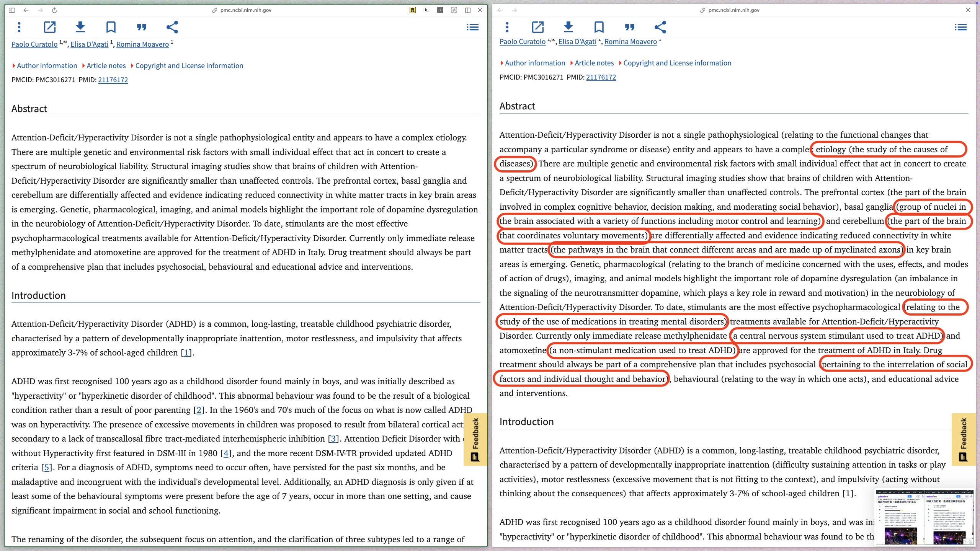Go forward in left browser window
980x551 pixels.
[x=40, y=10]
